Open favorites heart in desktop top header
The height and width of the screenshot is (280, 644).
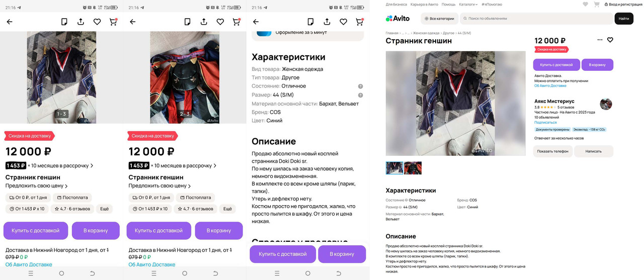coord(585,5)
